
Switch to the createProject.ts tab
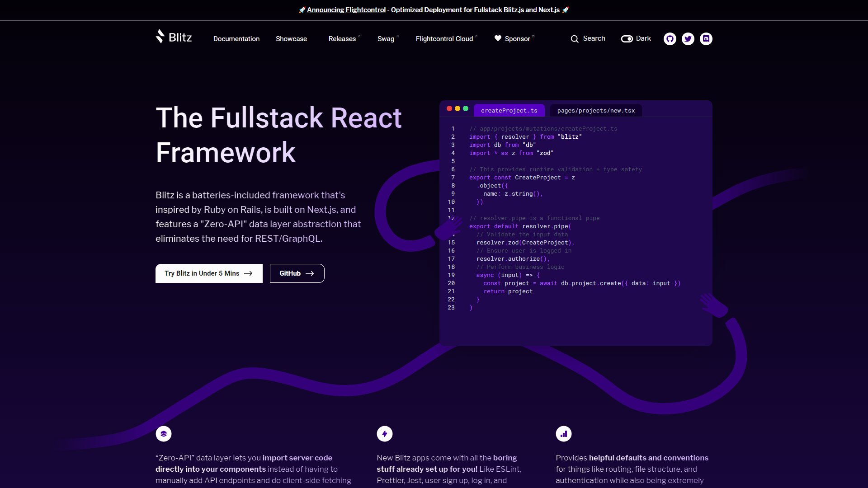(x=509, y=111)
